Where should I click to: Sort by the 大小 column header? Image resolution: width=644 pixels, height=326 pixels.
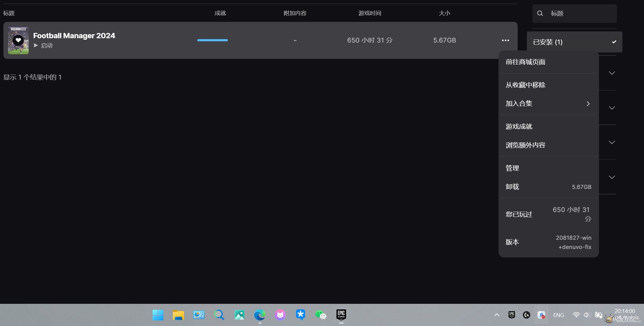pos(445,13)
